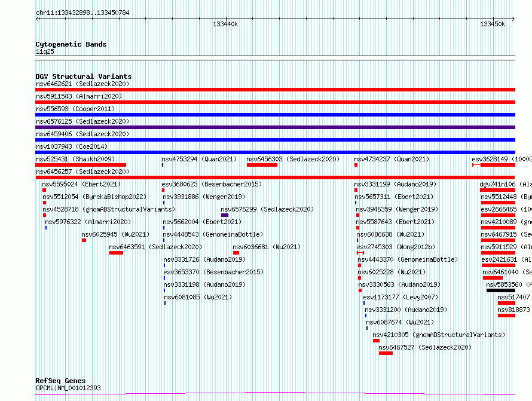Click the nsv3330563 (Audano2019) label
532x401 pixels.
click(x=399, y=284)
